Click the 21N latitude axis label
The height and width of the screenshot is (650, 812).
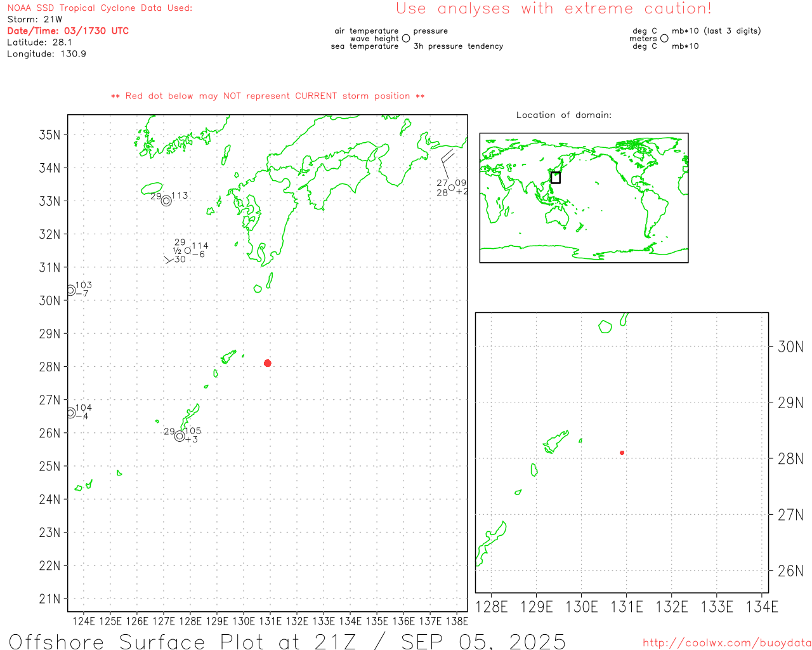click(x=50, y=599)
